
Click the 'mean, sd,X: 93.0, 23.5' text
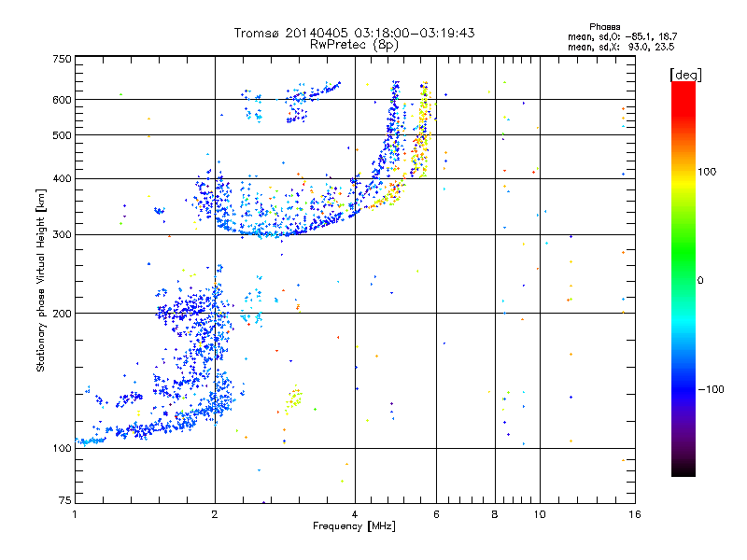tap(621, 47)
